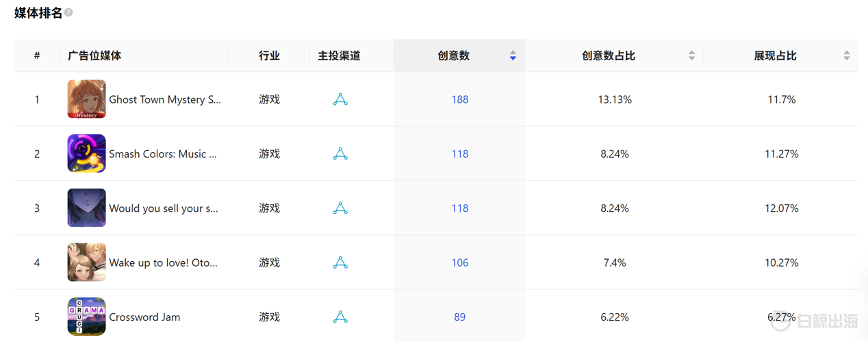This screenshot has width=868, height=342.
Task: Click App Store channel icon for Wake up to love
Action: click(340, 262)
